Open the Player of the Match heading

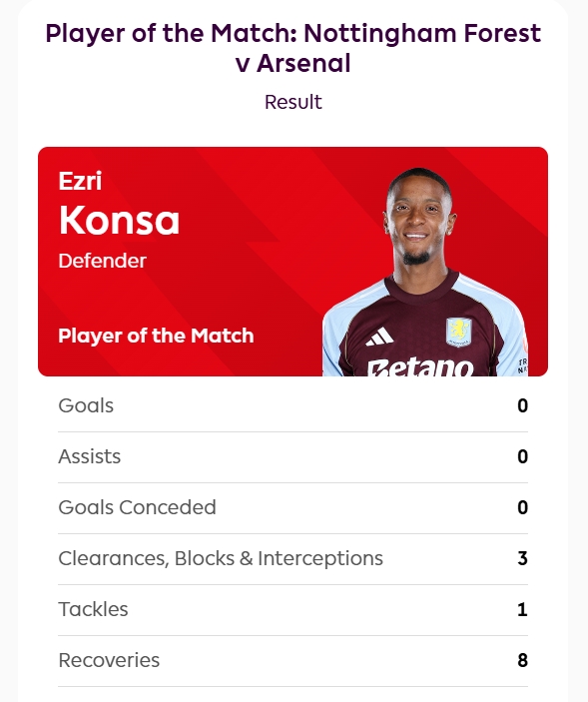[294, 48]
